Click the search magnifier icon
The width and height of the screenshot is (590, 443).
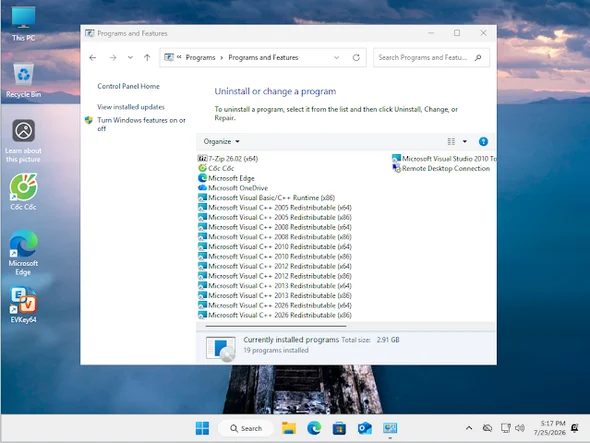[x=478, y=58]
